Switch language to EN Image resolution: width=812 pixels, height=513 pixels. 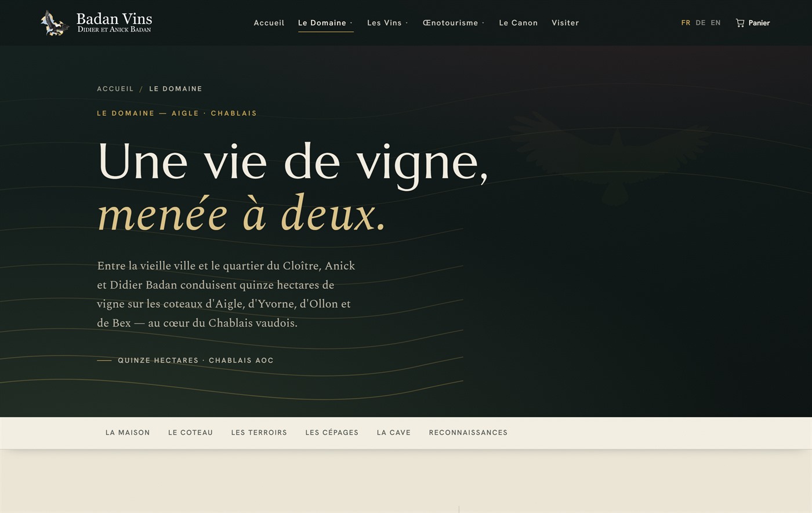tap(716, 23)
